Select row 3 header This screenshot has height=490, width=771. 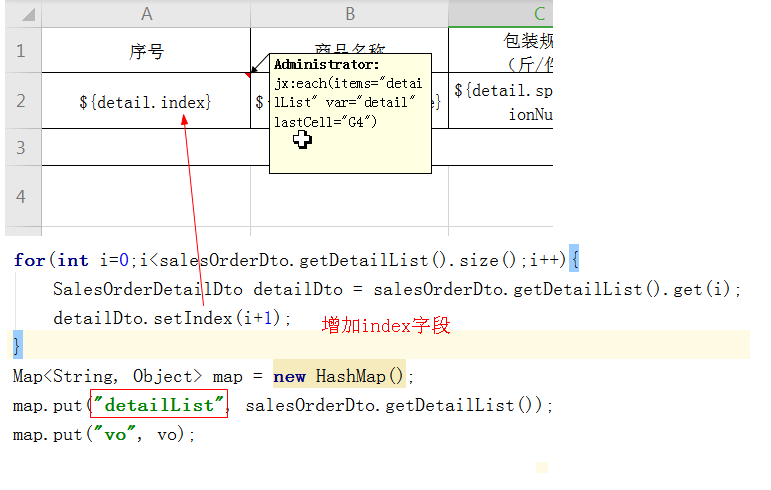click(21, 147)
